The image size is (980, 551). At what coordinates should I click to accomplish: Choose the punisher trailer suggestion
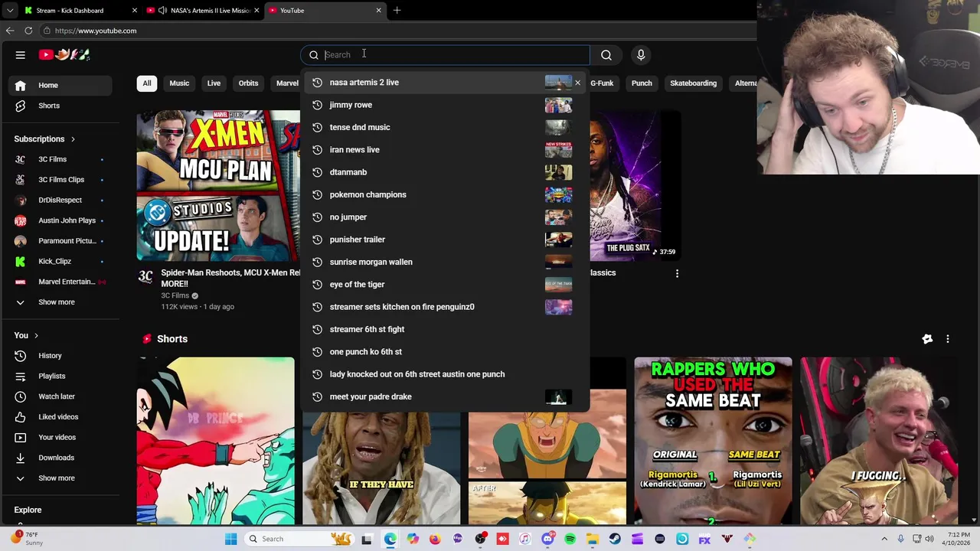coord(445,240)
